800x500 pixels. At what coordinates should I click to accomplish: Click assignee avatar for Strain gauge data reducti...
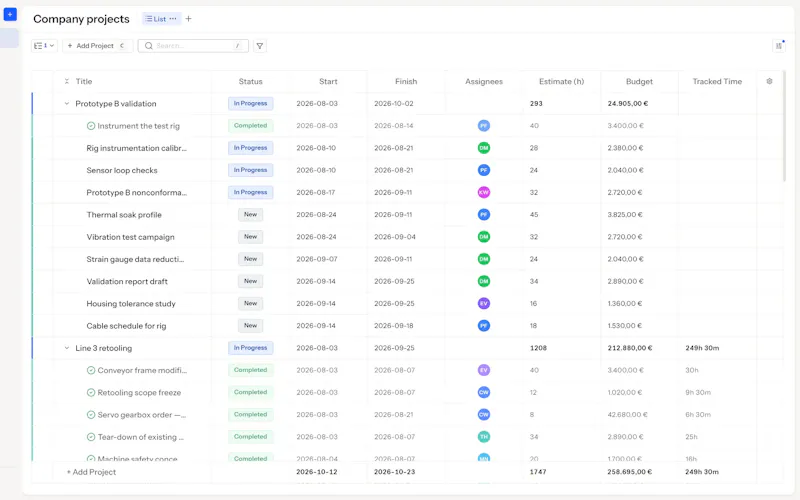[484, 259]
